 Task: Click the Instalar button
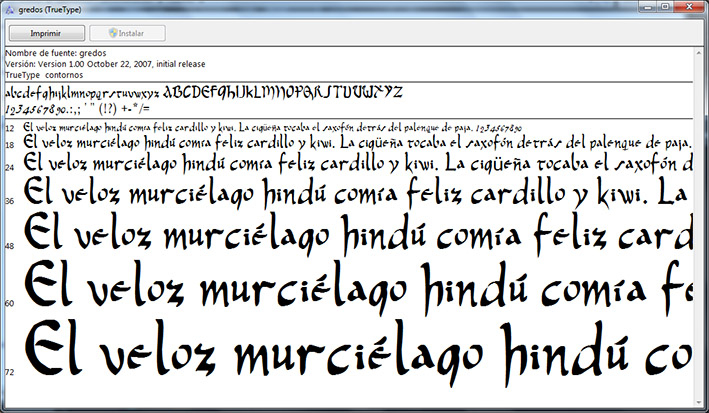tap(126, 32)
